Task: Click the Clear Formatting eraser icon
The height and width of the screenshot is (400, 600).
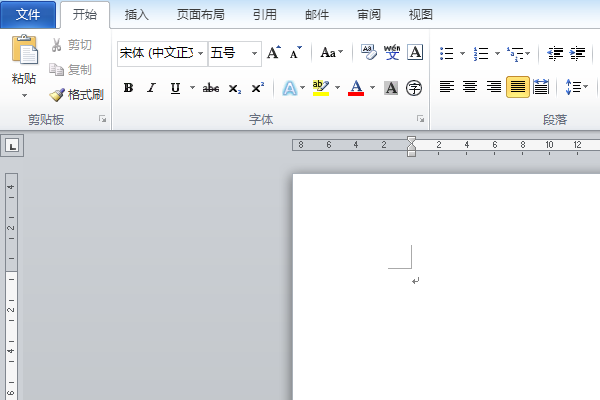Action: point(369,53)
